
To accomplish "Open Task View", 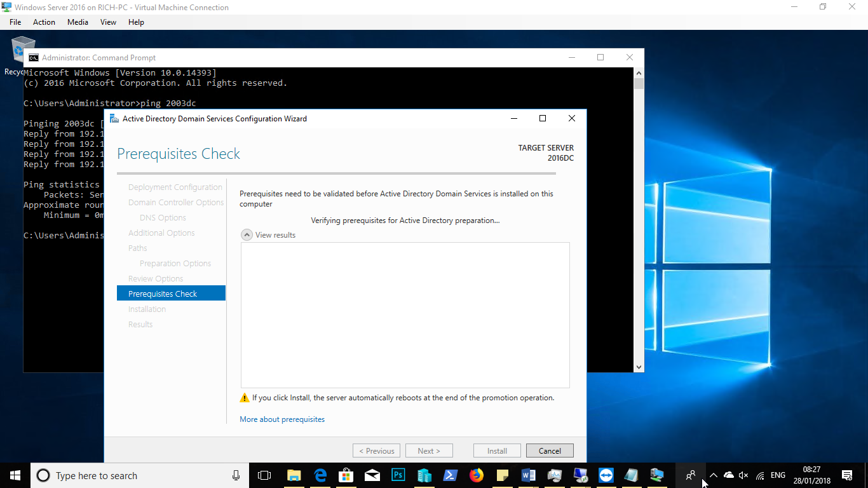I will (x=264, y=475).
